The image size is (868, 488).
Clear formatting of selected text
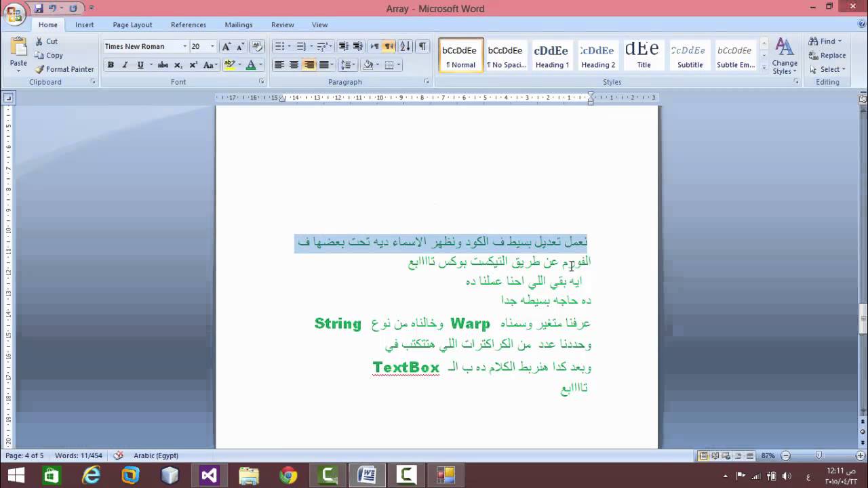click(257, 47)
